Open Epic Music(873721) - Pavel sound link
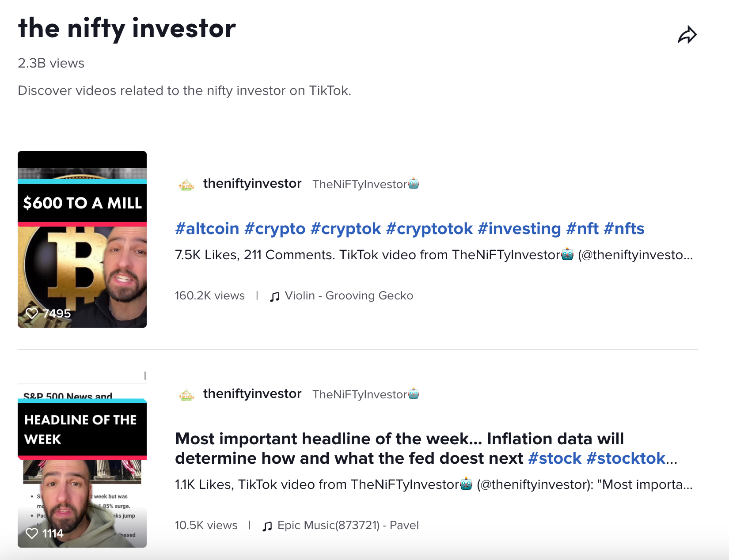 [x=348, y=525]
